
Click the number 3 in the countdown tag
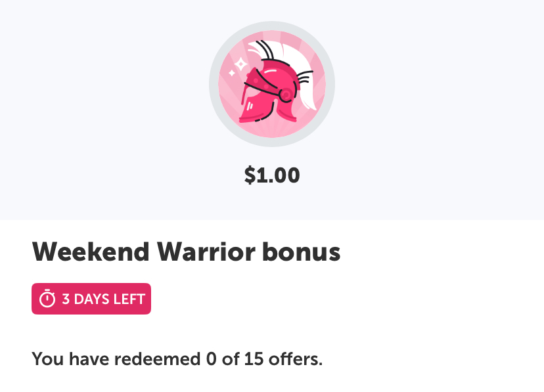click(x=66, y=299)
